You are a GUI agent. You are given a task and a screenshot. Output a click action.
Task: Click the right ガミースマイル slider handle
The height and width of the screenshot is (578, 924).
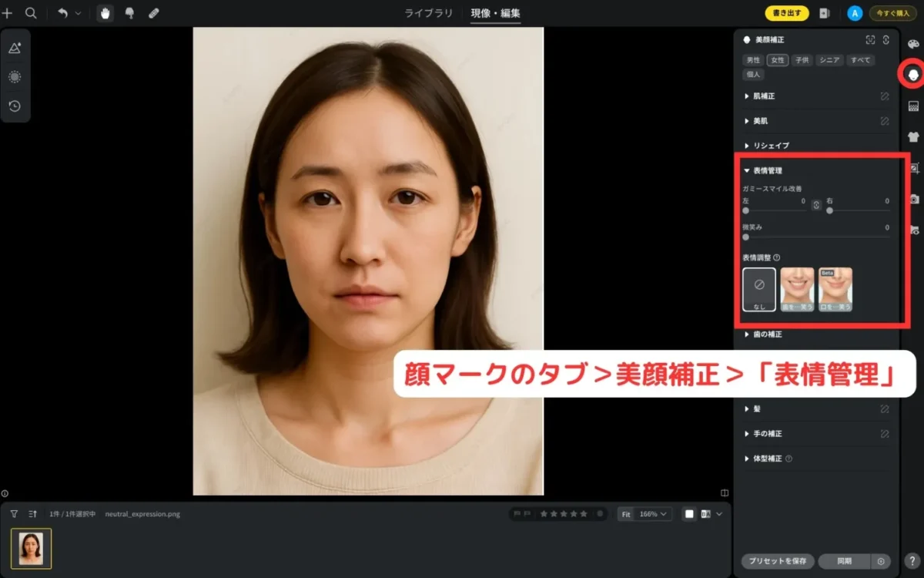point(829,210)
